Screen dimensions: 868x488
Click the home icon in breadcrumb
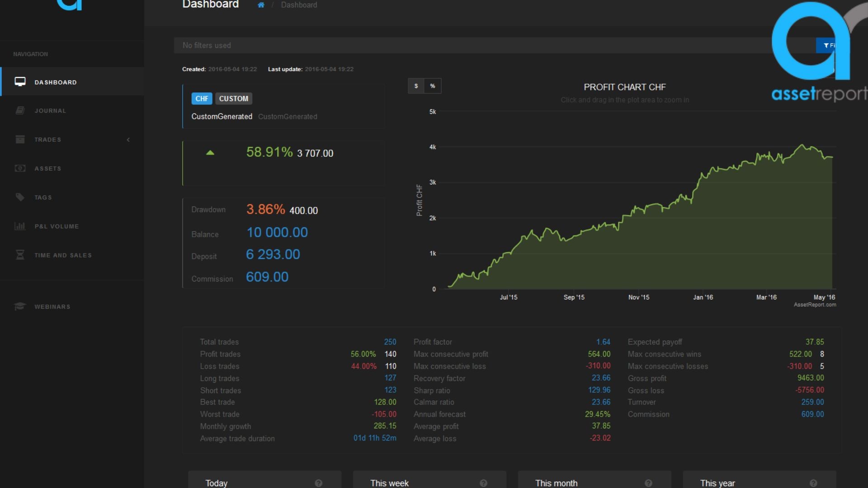(261, 5)
